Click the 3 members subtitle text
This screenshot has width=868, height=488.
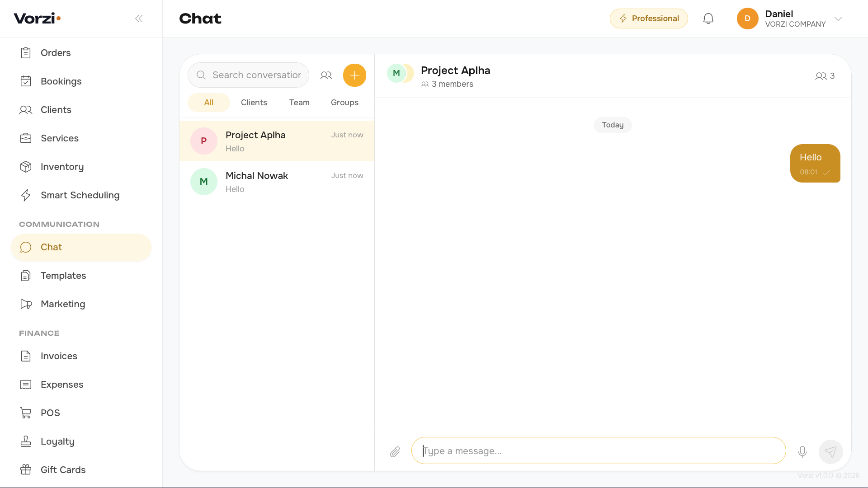(x=452, y=84)
